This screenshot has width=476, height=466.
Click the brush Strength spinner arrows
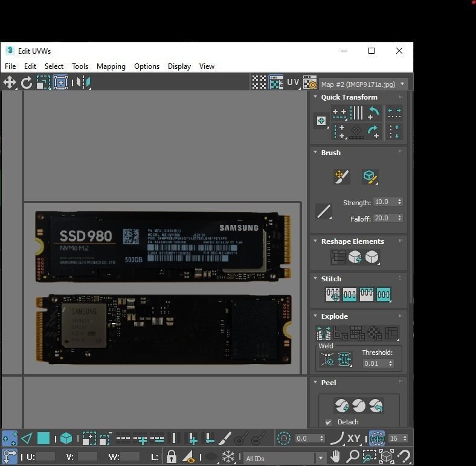[x=399, y=202]
